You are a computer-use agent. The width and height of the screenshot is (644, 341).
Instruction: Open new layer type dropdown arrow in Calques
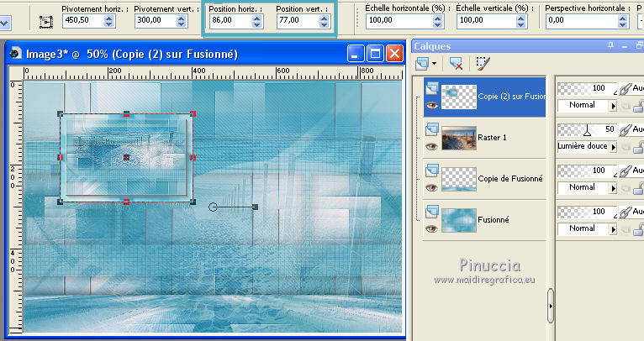pos(434,64)
